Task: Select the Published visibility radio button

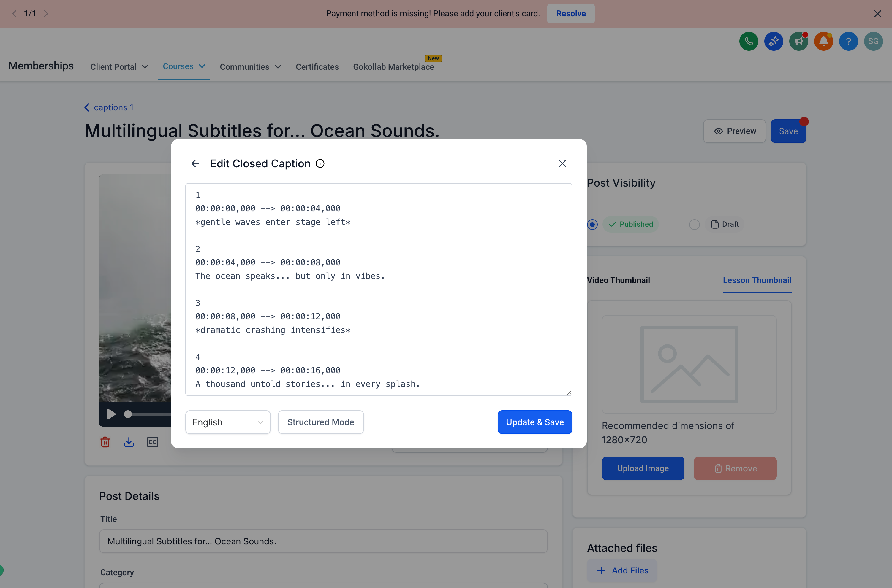Action: tap(592, 224)
